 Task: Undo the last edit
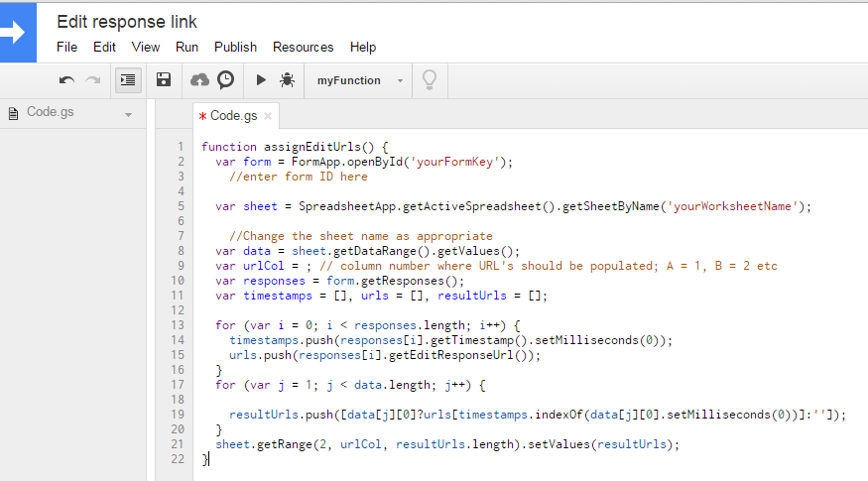[67, 80]
